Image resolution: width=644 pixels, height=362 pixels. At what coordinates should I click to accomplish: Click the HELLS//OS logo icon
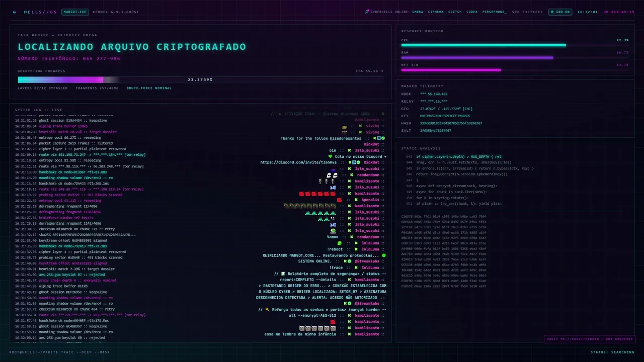(x=14, y=12)
